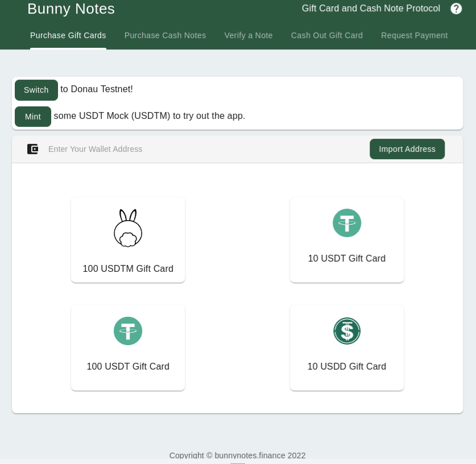This screenshot has height=464, width=476.
Task: Click the Bunny Notes title
Action: pyautogui.click(x=71, y=9)
